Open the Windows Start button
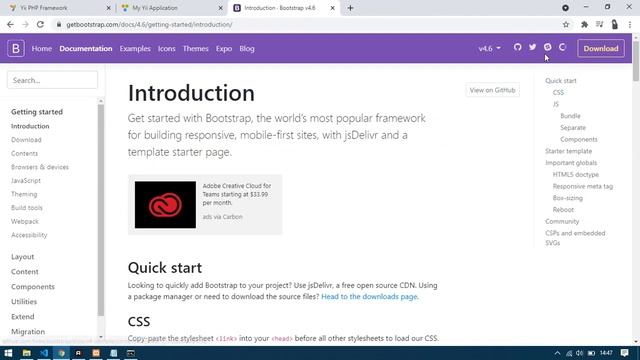This screenshot has width=640, height=360. point(8,353)
